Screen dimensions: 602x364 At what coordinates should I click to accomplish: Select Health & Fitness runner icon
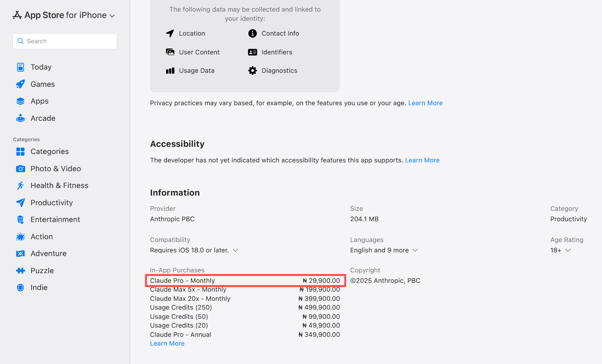[20, 186]
